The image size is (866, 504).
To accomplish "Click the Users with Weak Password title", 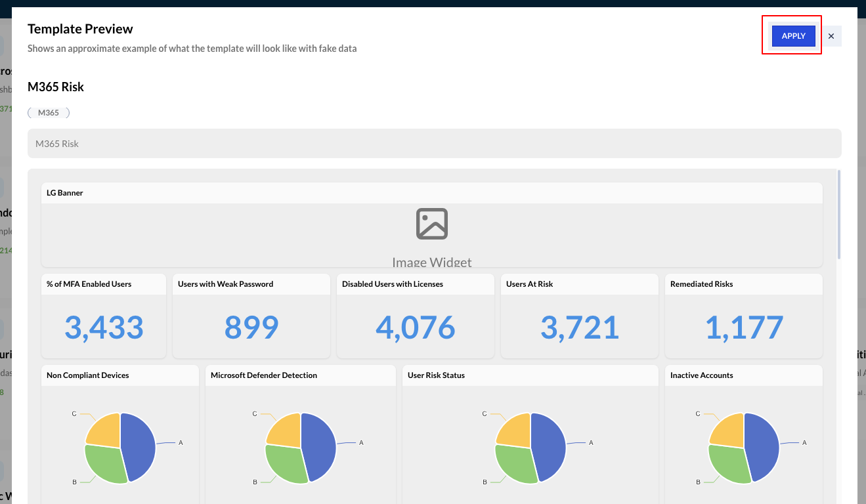I will coord(226,284).
